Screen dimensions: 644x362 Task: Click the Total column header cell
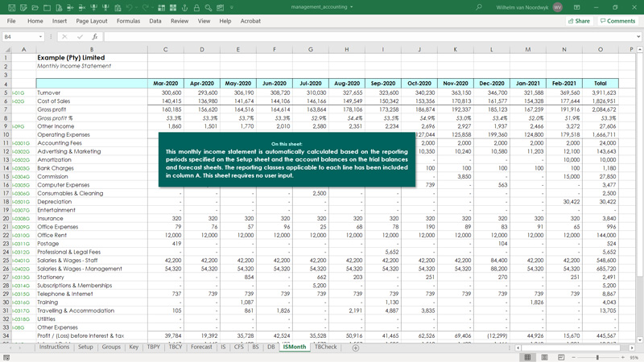pyautogui.click(x=600, y=84)
